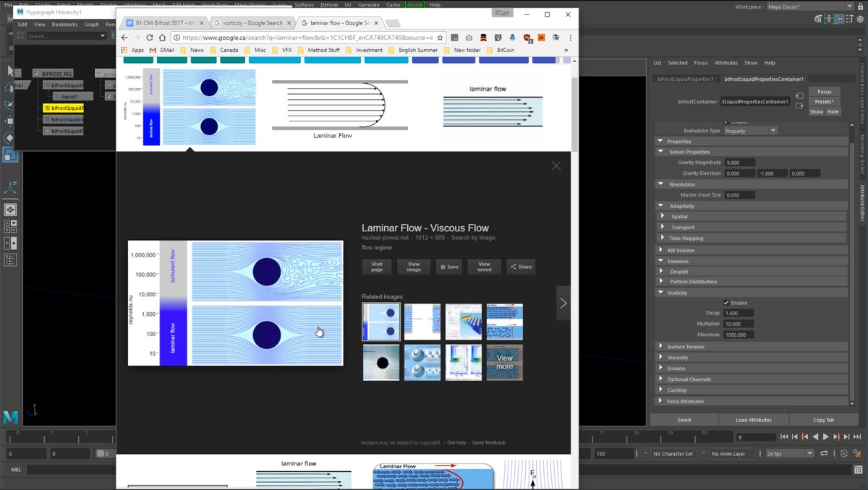Toggle loop playback icon
The height and width of the screenshot is (490, 868).
[824, 453]
